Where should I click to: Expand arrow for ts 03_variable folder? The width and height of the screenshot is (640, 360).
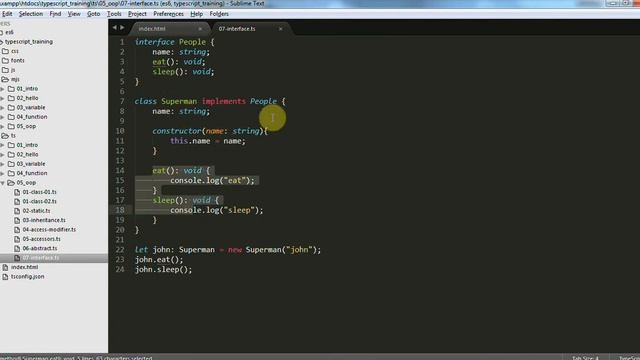(x=3, y=164)
